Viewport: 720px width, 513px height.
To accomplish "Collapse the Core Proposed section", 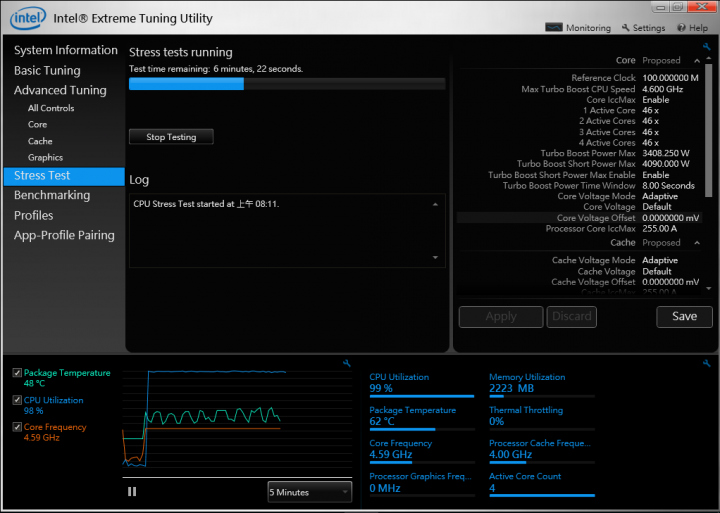I will [697, 61].
